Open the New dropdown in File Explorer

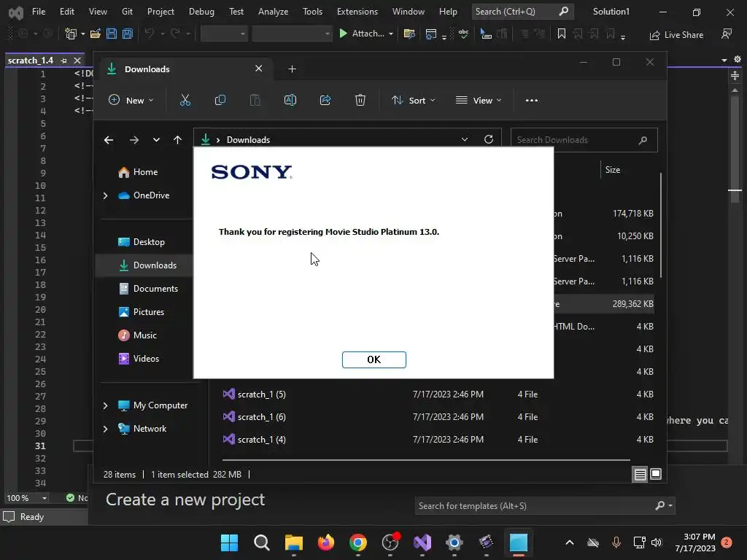point(131,101)
